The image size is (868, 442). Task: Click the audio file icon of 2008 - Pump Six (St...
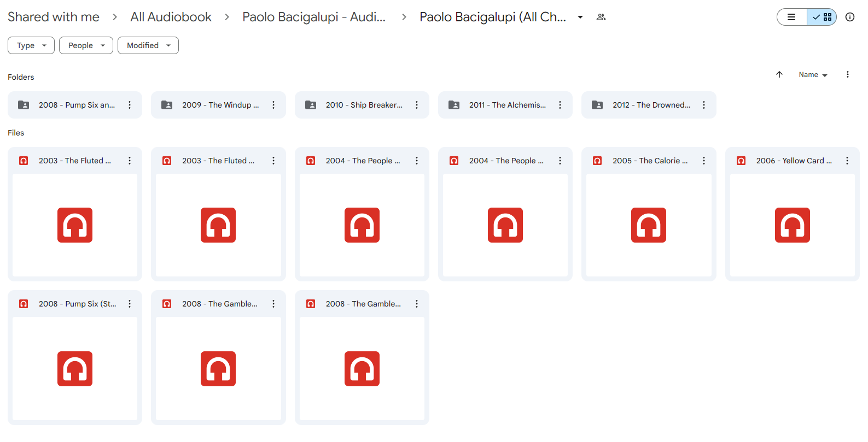click(24, 304)
